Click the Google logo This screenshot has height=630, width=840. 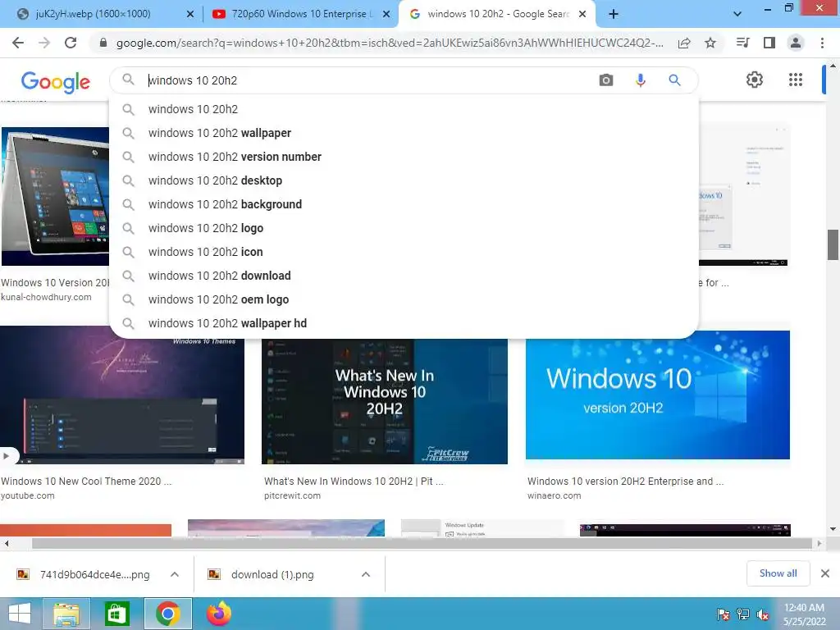[56, 82]
